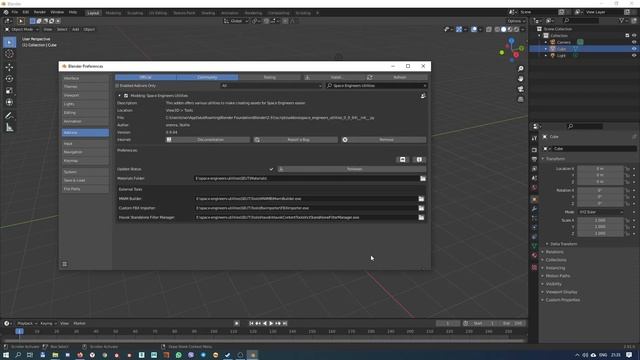Toggle the camera view icon in the viewport
The height and width of the screenshot is (360, 640).
pos(520,89)
